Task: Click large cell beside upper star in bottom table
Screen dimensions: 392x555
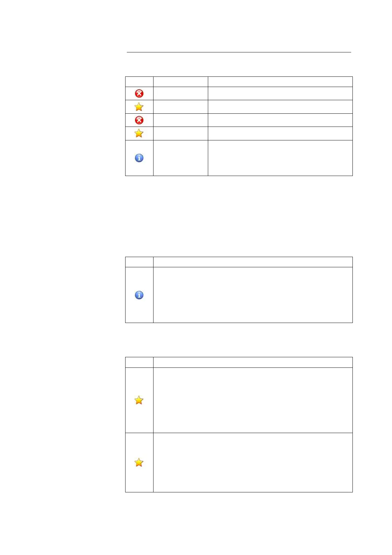Action: [x=253, y=400]
